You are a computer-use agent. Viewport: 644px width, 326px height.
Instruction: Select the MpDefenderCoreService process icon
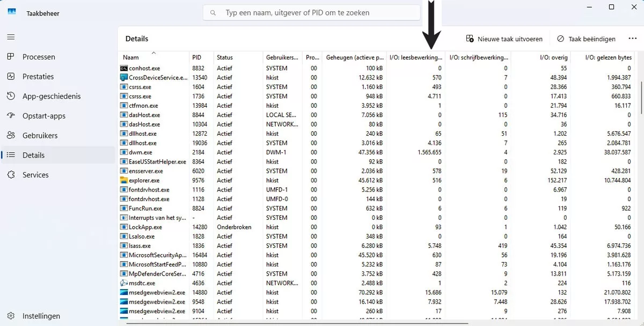pyautogui.click(x=124, y=273)
